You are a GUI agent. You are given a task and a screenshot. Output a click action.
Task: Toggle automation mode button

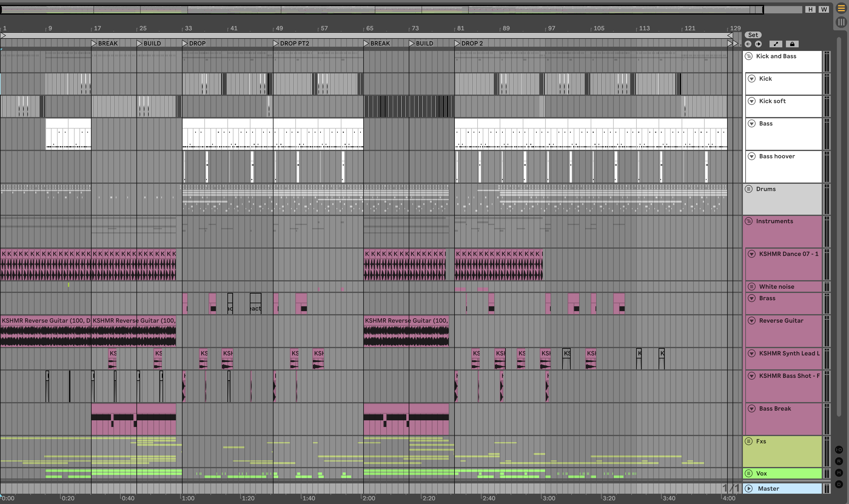776,44
